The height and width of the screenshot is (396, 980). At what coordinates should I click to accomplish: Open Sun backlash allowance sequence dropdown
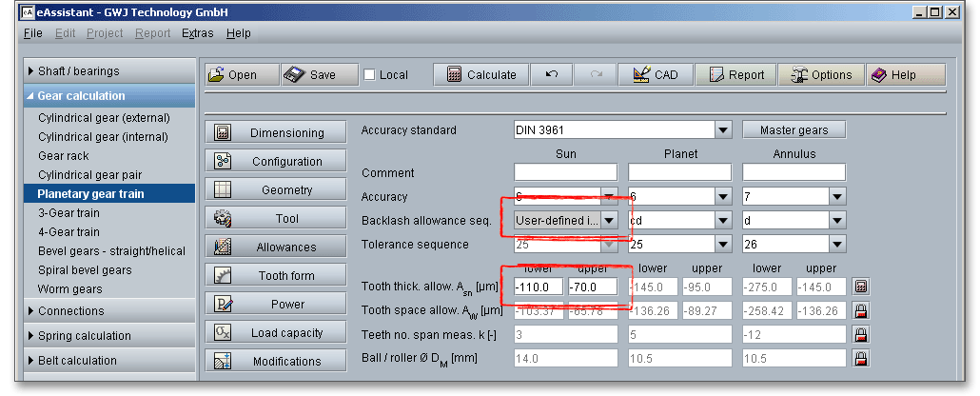pos(609,221)
